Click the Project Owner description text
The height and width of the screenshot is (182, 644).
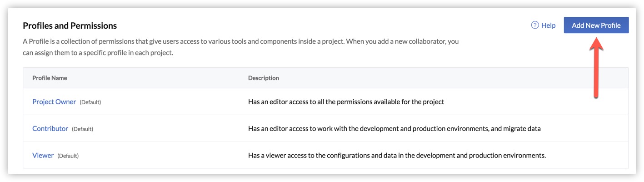tap(346, 102)
